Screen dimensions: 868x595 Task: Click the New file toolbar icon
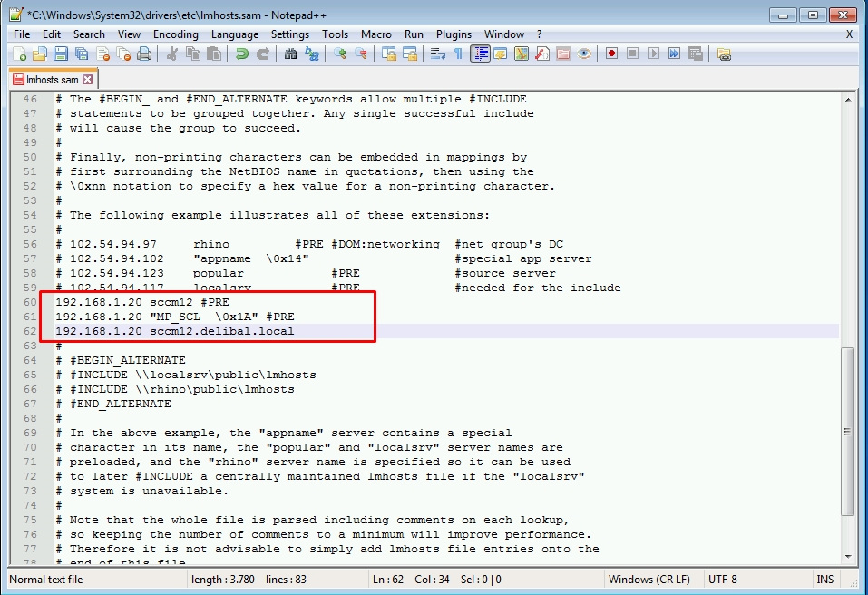click(18, 54)
